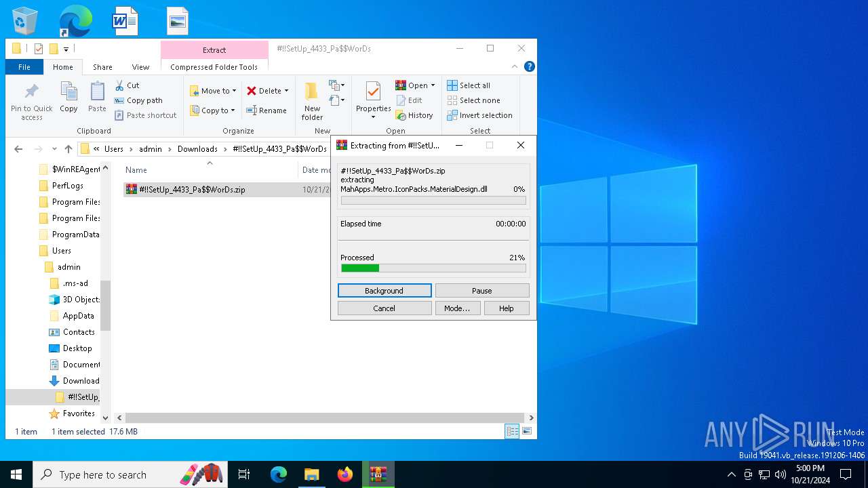The image size is (868, 488).
Task: Click WinRAR icon in taskbar
Action: click(x=378, y=474)
